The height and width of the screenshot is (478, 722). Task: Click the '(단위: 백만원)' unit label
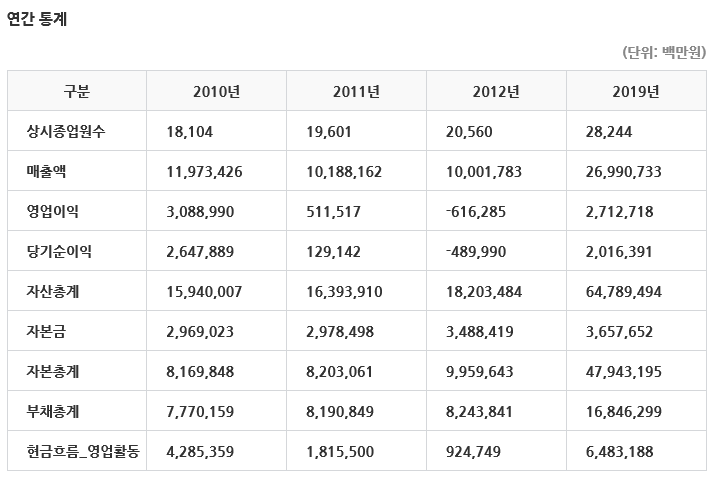pos(664,52)
